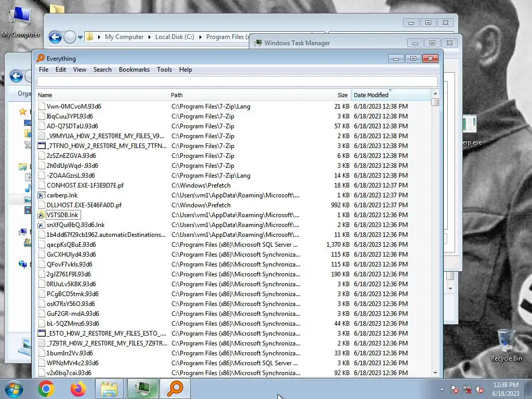This screenshot has width=532, height=399.
Task: Expand arrow after My Computer breadcrumb
Action: 149,37
